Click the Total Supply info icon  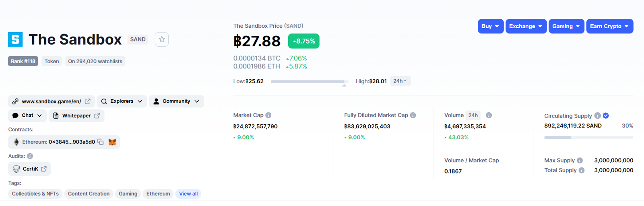point(582,170)
